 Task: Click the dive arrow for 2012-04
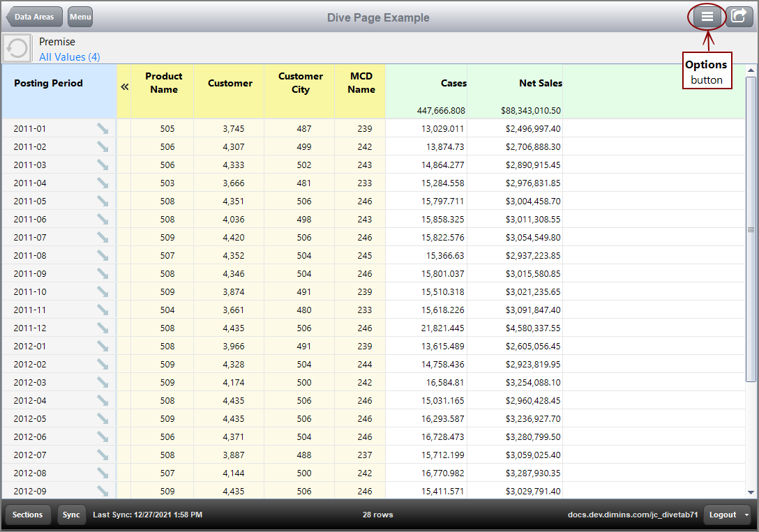pyautogui.click(x=103, y=400)
